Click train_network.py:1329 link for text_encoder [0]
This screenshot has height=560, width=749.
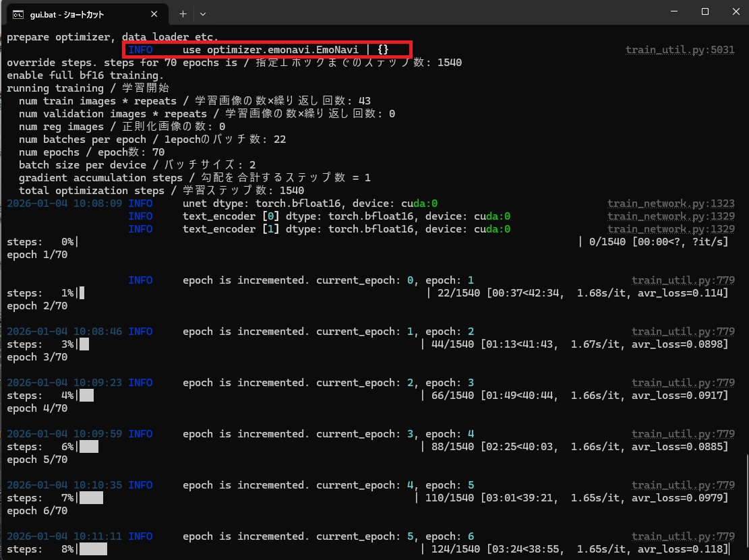click(x=670, y=216)
